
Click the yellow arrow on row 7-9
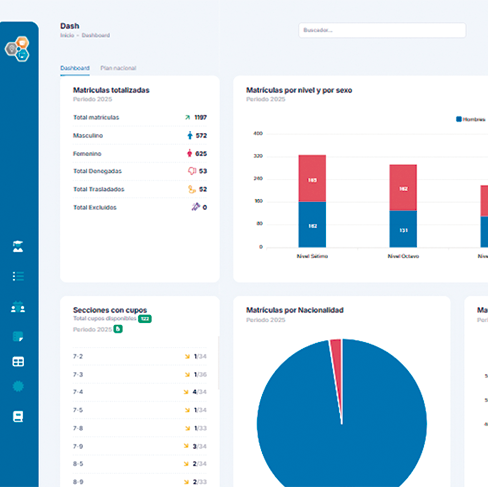click(186, 446)
